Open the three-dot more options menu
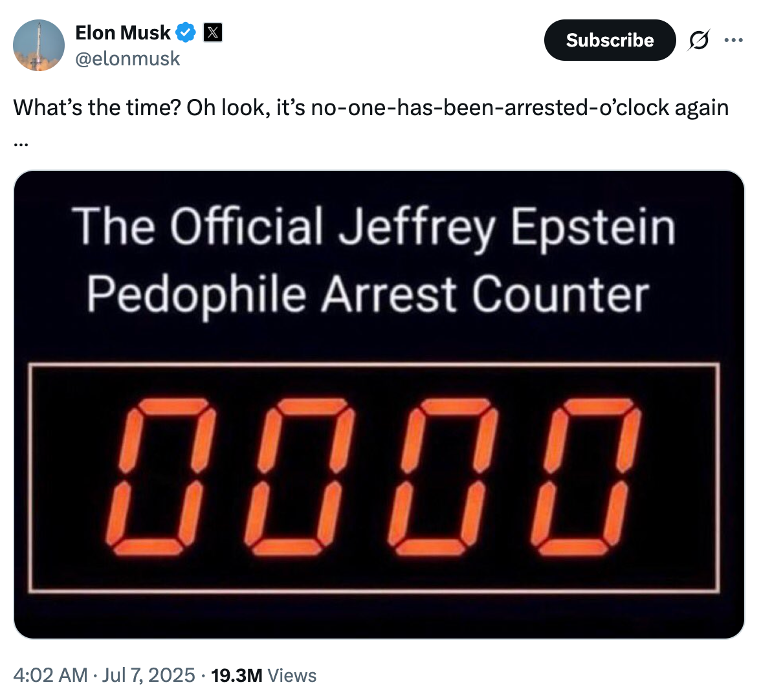The width and height of the screenshot is (761, 700). click(x=733, y=41)
